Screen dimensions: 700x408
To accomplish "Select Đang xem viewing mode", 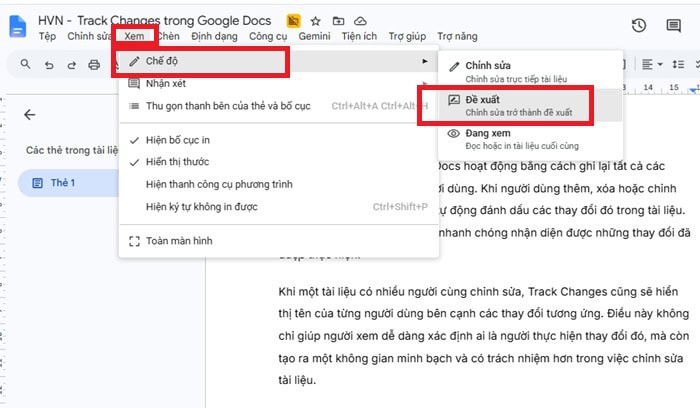I will click(530, 139).
